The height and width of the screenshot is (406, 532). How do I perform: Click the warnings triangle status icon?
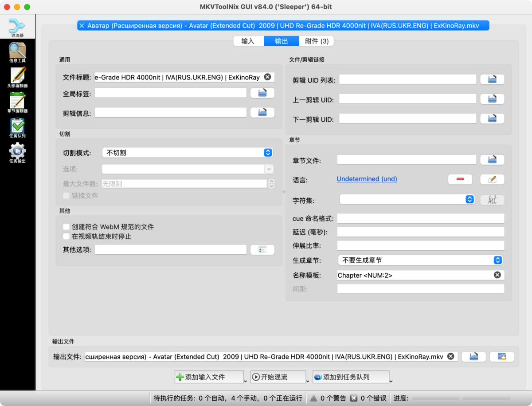[313, 398]
